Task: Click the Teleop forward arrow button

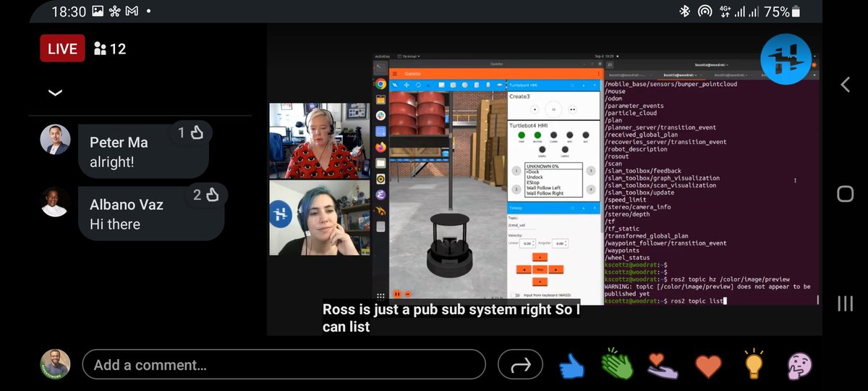Action: 540,257
